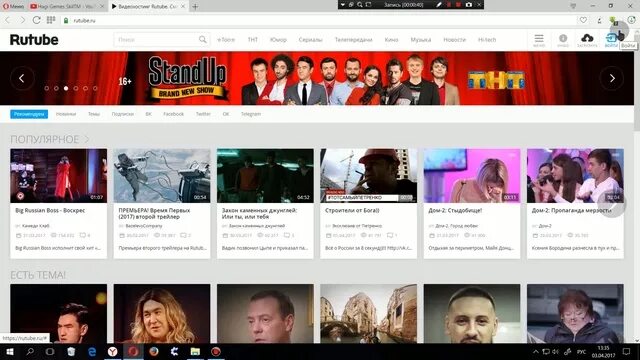Image resolution: width=640 pixels, height=360 pixels.
Task: Click the pencil icon in recording toolbar
Action: [x=439, y=5]
